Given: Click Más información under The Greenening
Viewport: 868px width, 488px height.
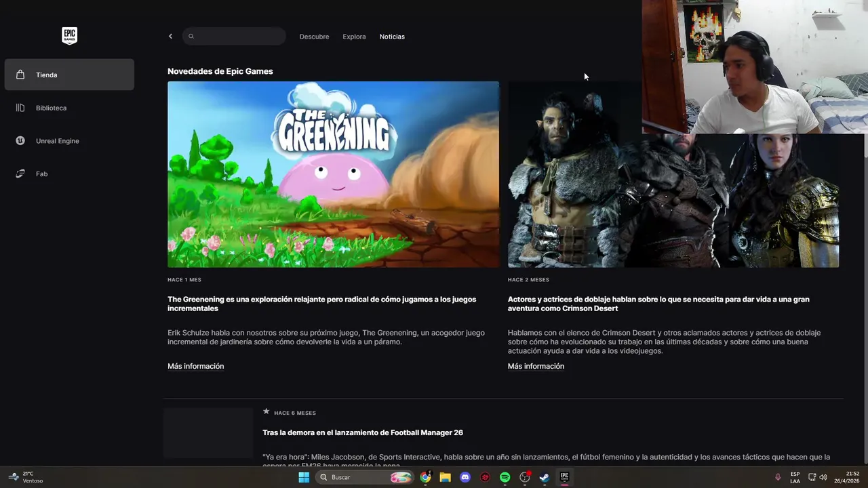Looking at the screenshot, I should 195,366.
